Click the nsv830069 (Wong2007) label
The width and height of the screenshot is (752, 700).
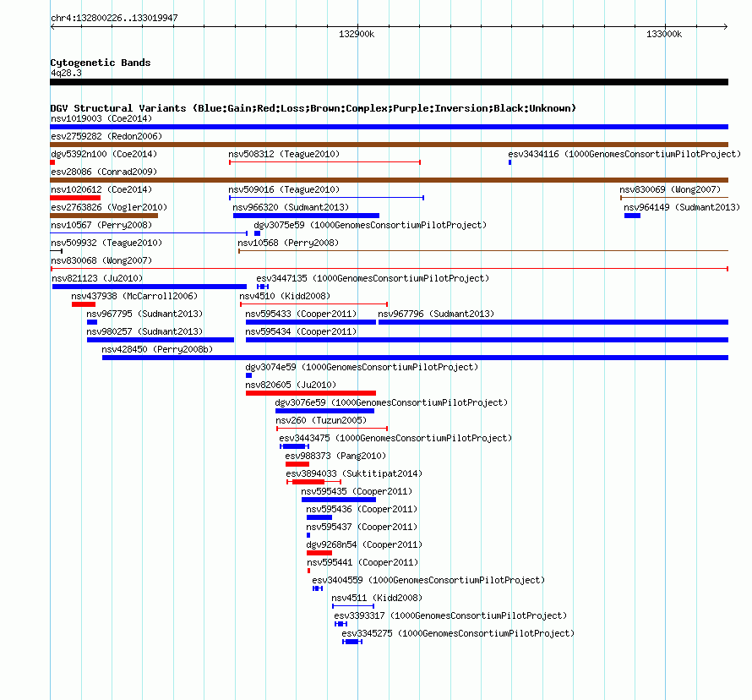tap(670, 189)
